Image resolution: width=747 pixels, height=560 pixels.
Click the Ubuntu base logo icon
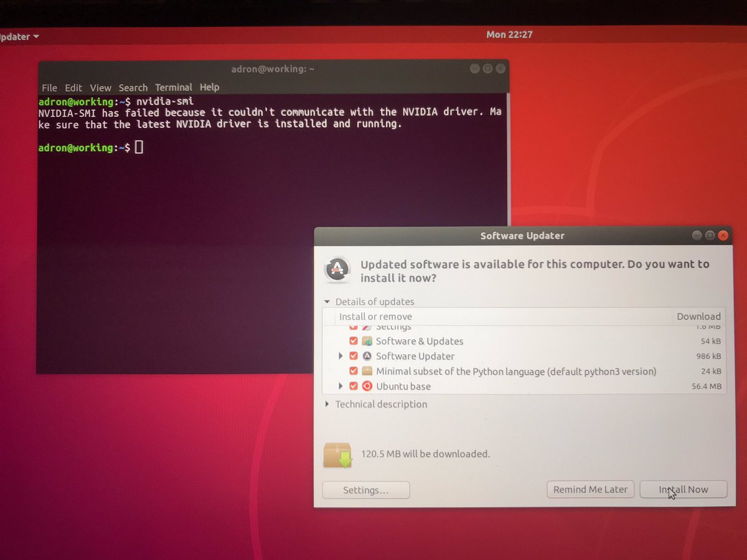(367, 386)
